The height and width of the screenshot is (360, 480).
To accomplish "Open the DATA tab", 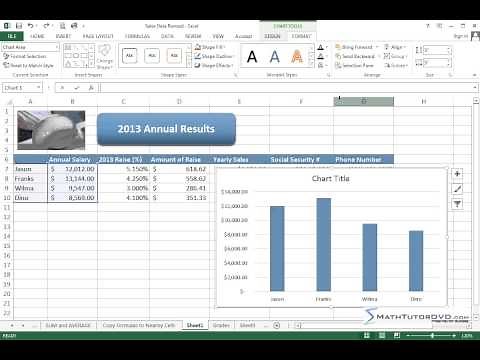I will click(x=167, y=36).
